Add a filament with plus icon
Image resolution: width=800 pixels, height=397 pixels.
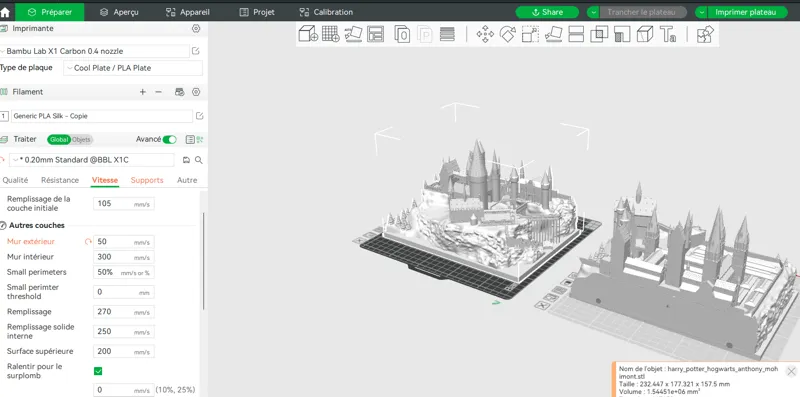(143, 92)
